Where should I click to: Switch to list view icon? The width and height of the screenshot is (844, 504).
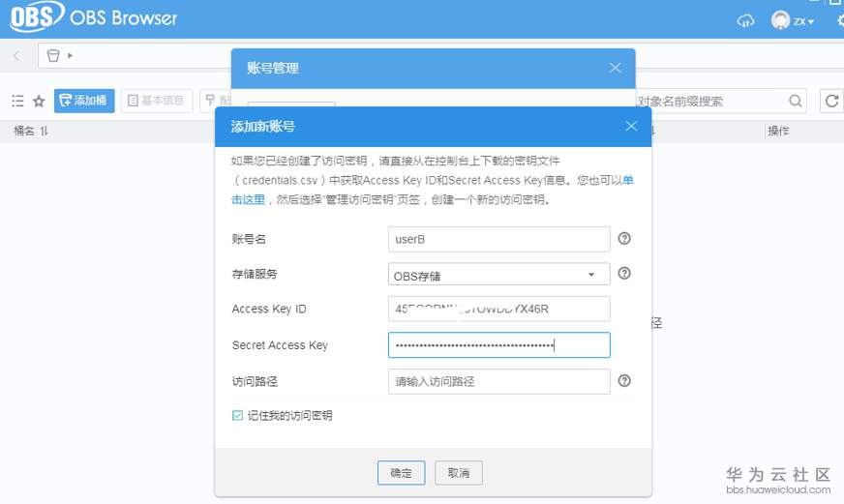[17, 101]
